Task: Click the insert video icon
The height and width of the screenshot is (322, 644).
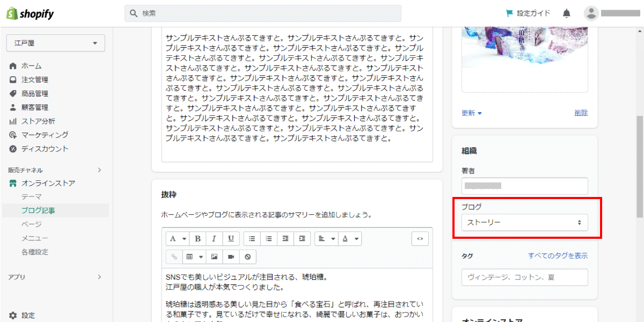Action: (231, 257)
